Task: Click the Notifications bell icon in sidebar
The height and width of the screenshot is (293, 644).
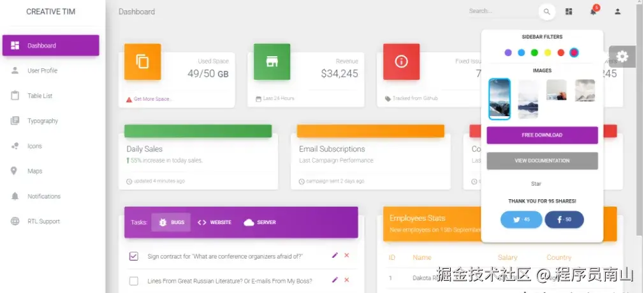Action: point(15,196)
